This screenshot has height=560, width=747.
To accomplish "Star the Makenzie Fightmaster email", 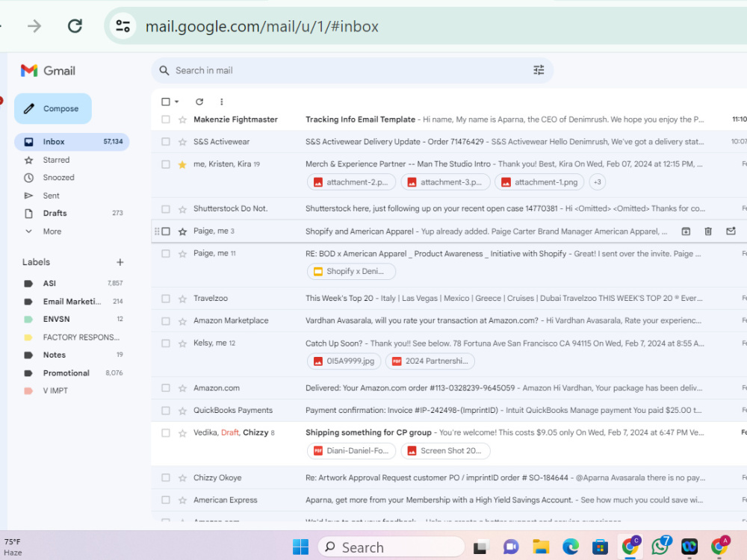I will [x=182, y=119].
